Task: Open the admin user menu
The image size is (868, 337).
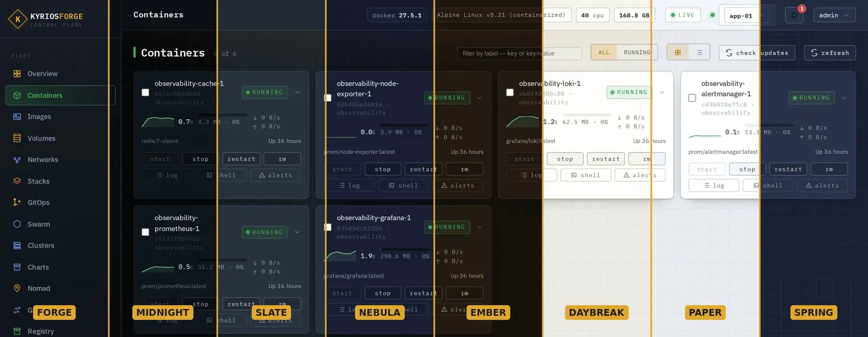Action: pos(834,15)
